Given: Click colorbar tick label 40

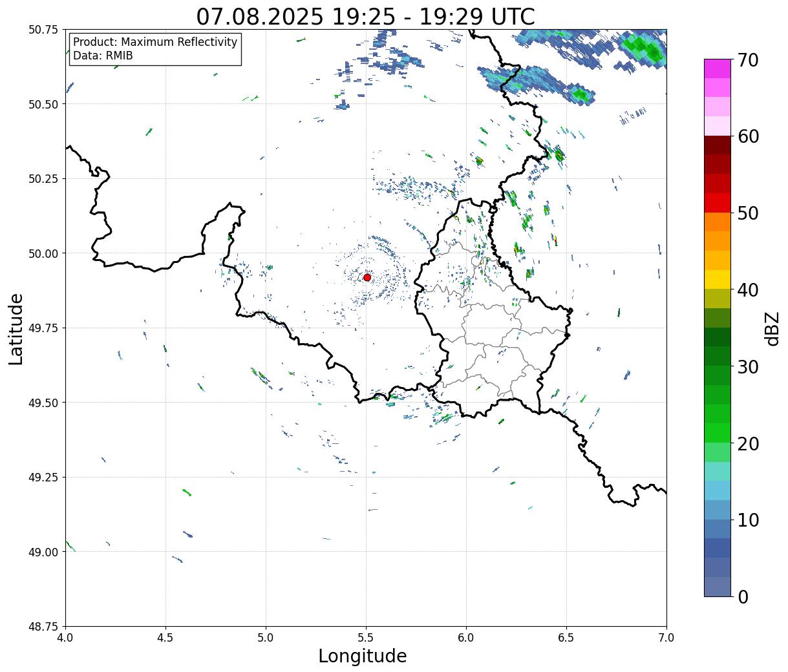Looking at the screenshot, I should [749, 289].
